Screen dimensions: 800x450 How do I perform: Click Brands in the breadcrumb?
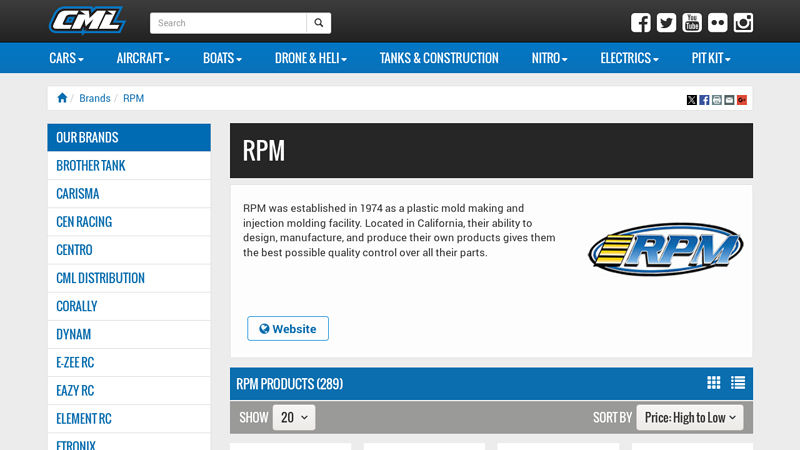[95, 98]
